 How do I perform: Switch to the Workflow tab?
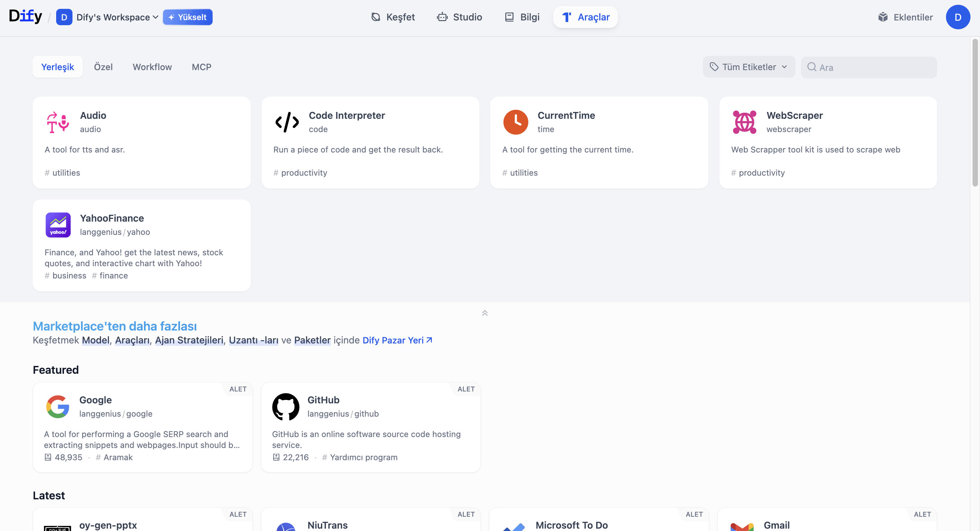[x=152, y=67]
